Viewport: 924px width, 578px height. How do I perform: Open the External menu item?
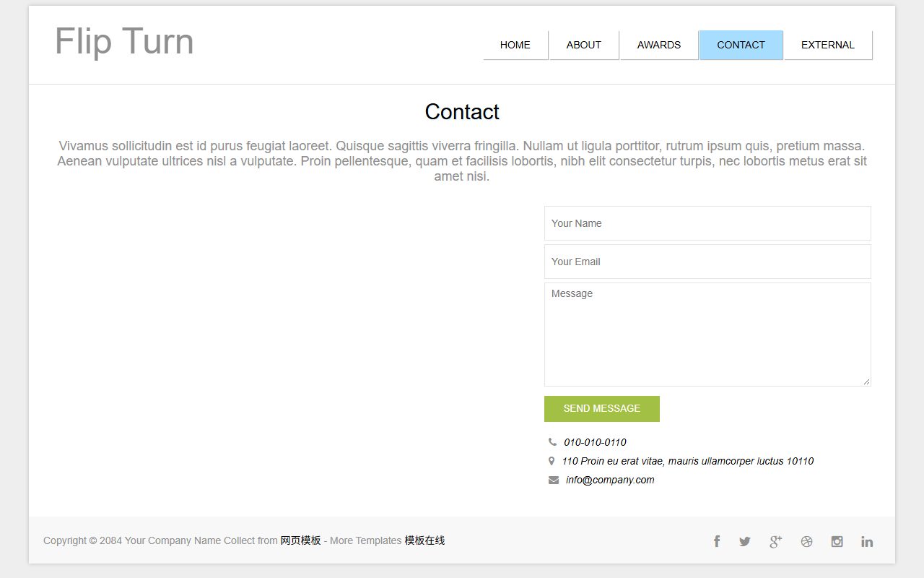[x=828, y=45]
